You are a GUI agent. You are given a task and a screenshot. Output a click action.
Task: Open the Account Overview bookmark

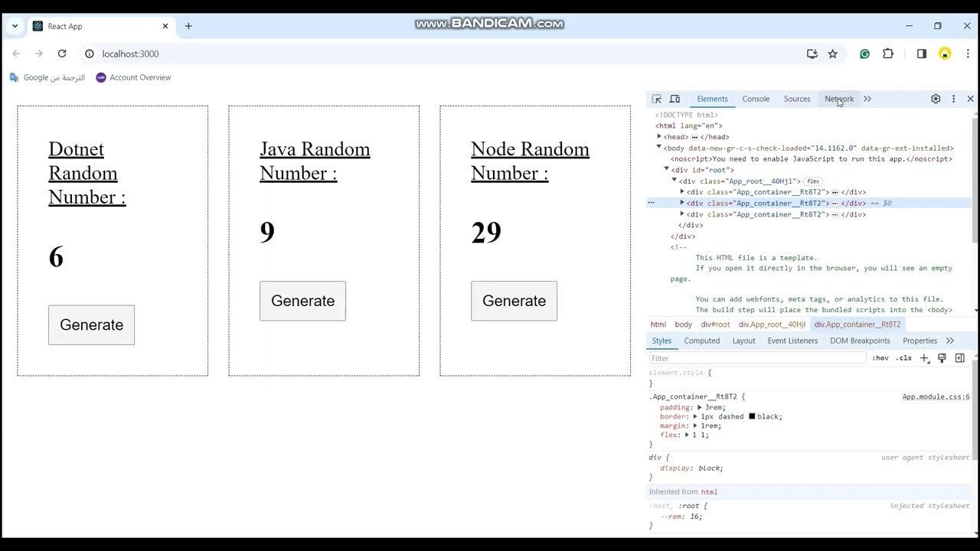click(x=133, y=77)
